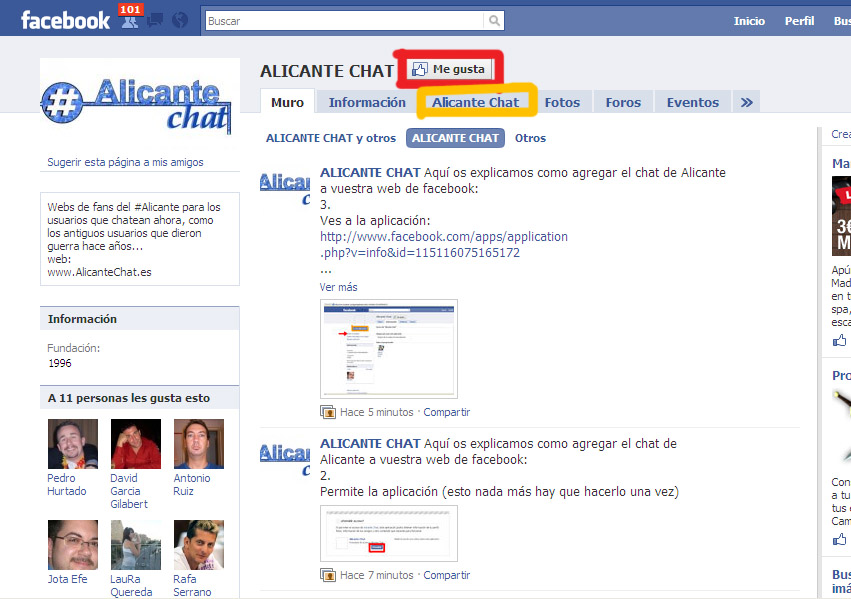Viewport: 851px width, 599px height.
Task: Click Compartir on the 5 minutes ago post
Action: pyautogui.click(x=447, y=412)
